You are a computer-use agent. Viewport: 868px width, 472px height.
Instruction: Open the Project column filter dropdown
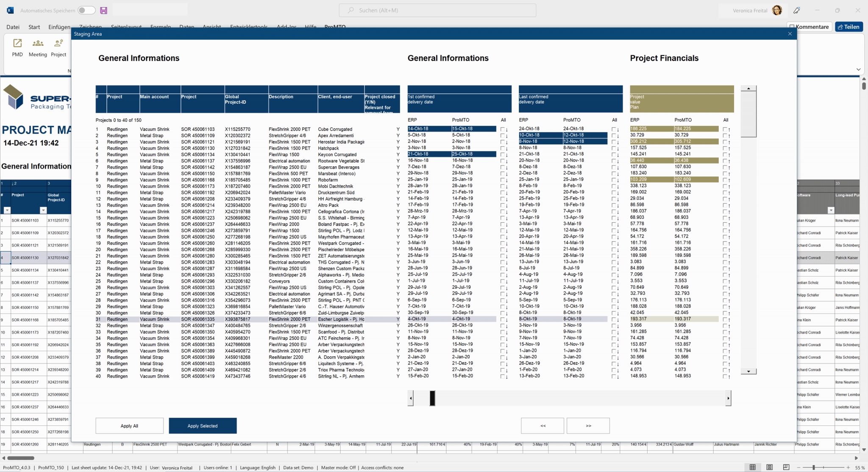pyautogui.click(x=43, y=210)
